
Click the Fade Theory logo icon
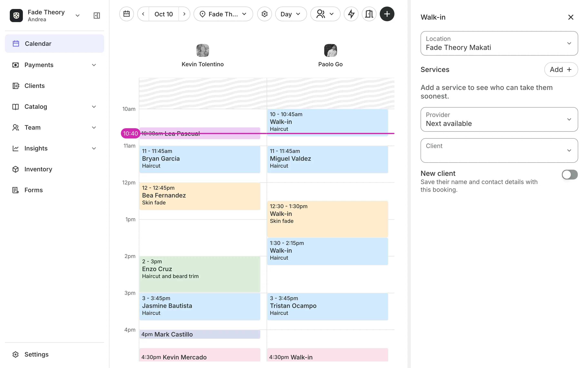coord(16,16)
